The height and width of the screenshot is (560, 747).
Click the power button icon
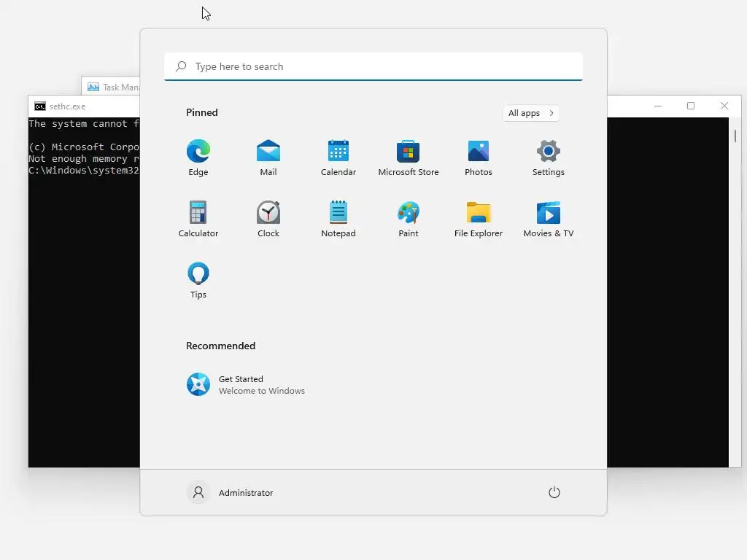554,492
